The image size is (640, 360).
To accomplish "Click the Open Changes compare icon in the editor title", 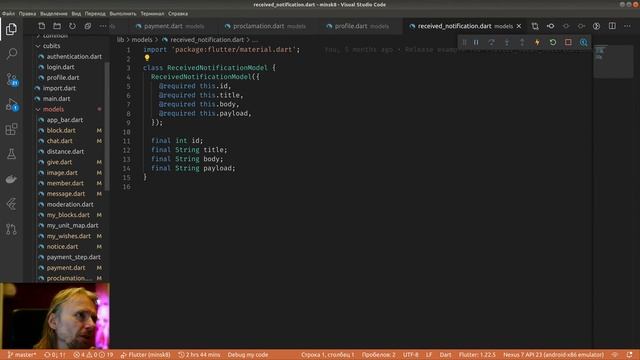I will coord(535,26).
